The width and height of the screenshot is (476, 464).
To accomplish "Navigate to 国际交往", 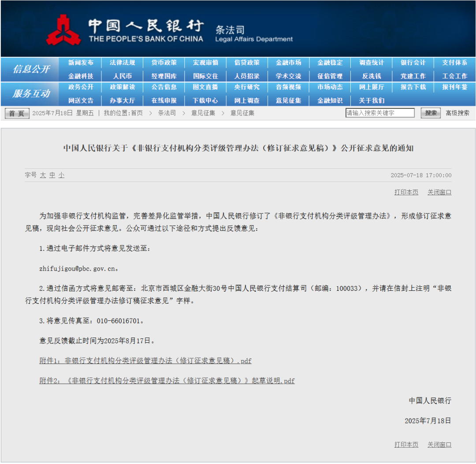I will (x=205, y=76).
